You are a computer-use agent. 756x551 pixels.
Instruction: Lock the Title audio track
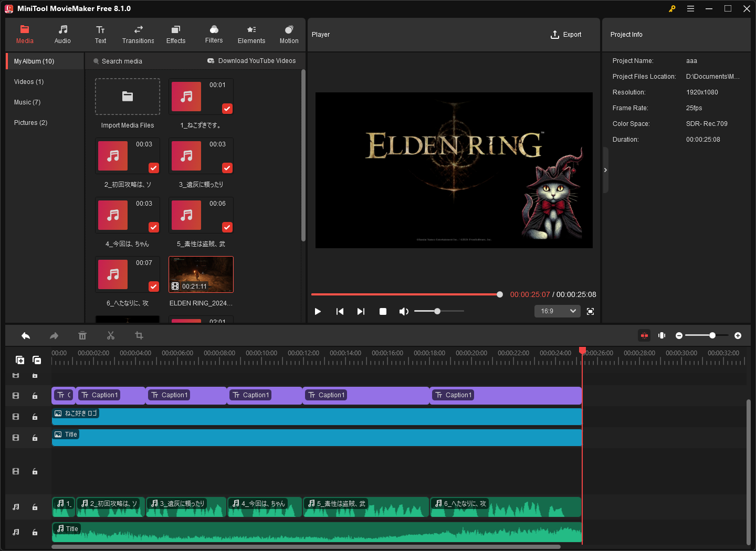[35, 532]
